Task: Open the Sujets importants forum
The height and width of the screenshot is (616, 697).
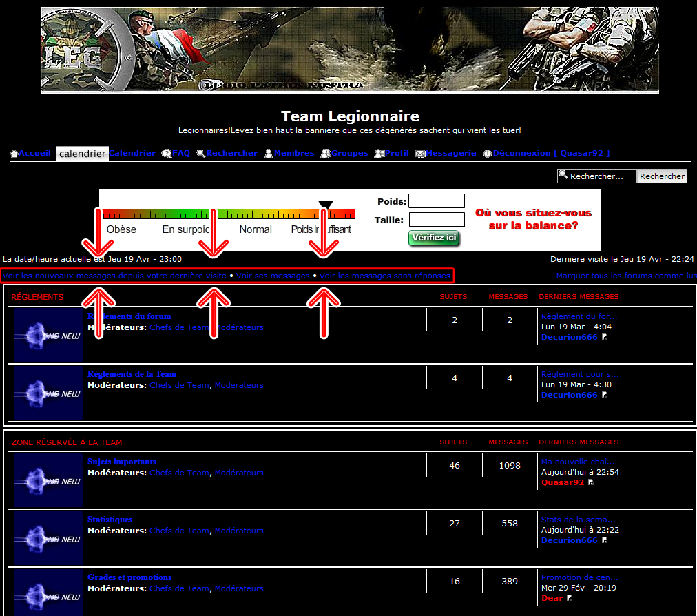Action: coord(122,462)
